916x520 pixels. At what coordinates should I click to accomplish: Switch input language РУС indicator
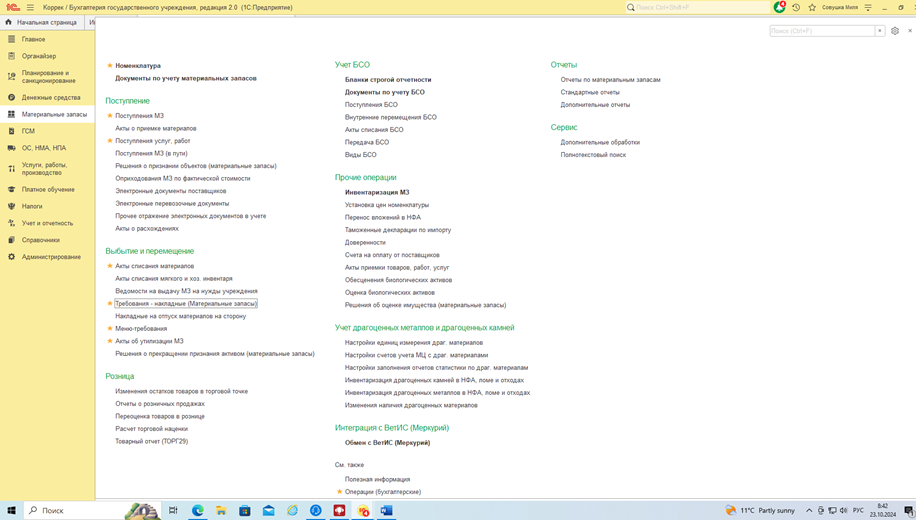[x=858, y=511]
